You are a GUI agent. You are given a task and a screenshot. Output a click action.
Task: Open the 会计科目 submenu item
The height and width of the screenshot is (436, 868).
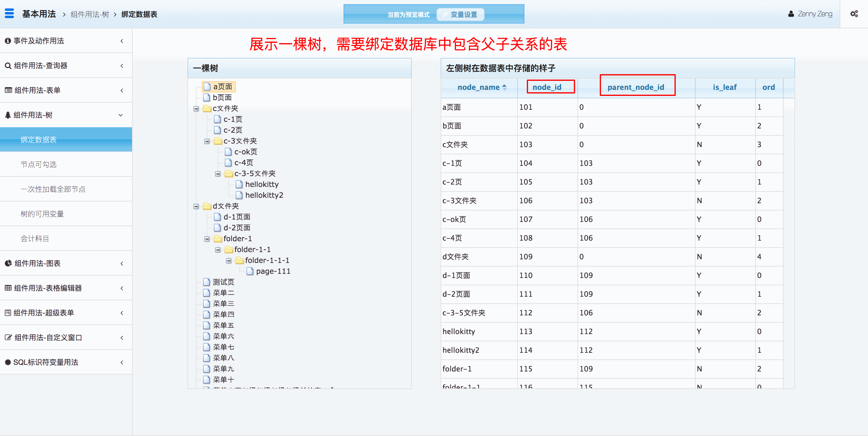[35, 239]
